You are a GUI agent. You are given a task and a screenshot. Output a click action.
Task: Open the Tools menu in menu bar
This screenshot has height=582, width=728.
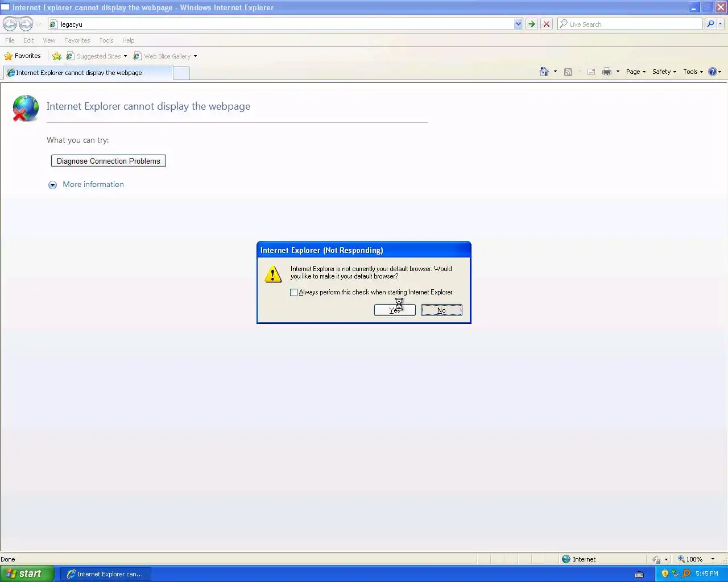[106, 40]
